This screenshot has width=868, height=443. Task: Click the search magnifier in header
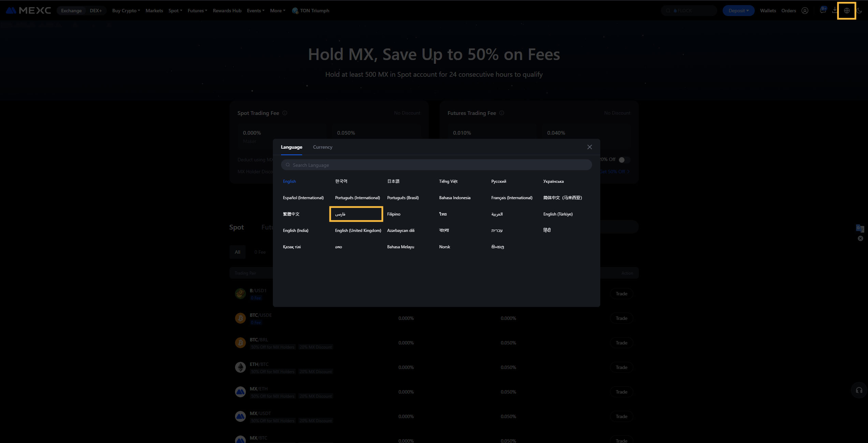[668, 11]
